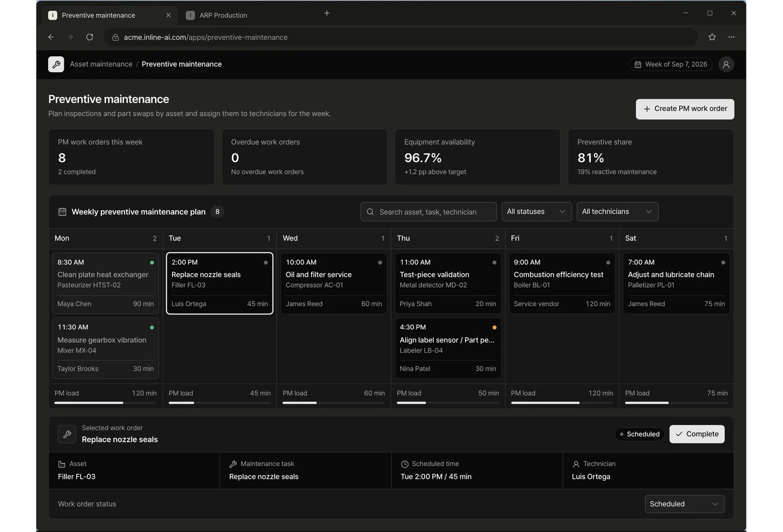
Task: Click the browser back arrow
Action: coord(51,37)
